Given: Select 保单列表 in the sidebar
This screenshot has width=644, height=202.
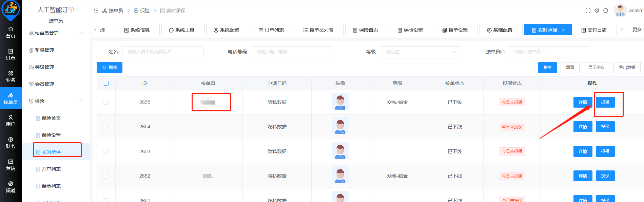Looking at the screenshot, I should pyautogui.click(x=51, y=186).
